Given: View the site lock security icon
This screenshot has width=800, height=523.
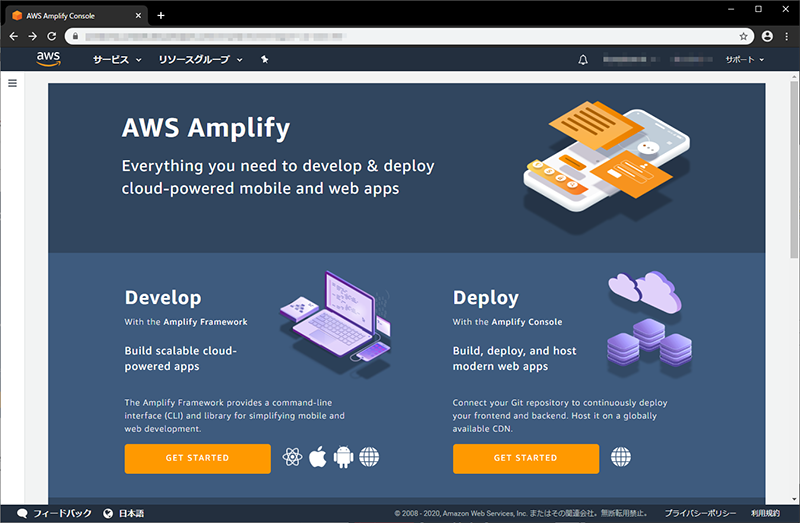Looking at the screenshot, I should (x=76, y=36).
